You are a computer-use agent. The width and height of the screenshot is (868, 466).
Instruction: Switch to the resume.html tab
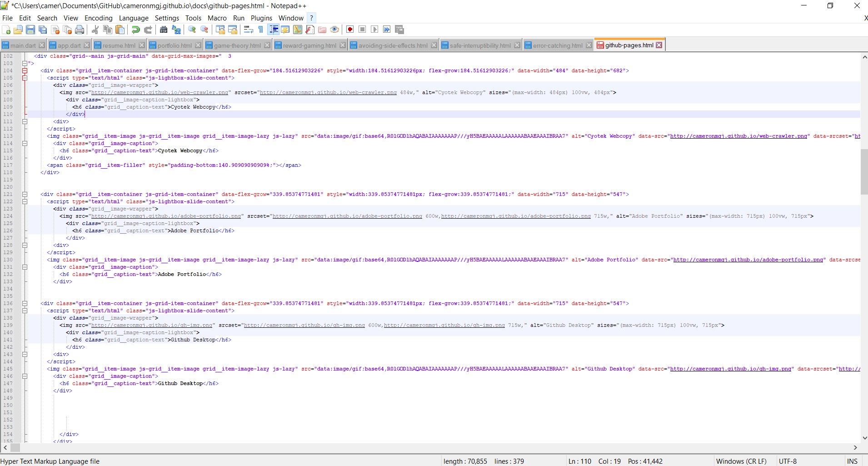tap(119, 45)
